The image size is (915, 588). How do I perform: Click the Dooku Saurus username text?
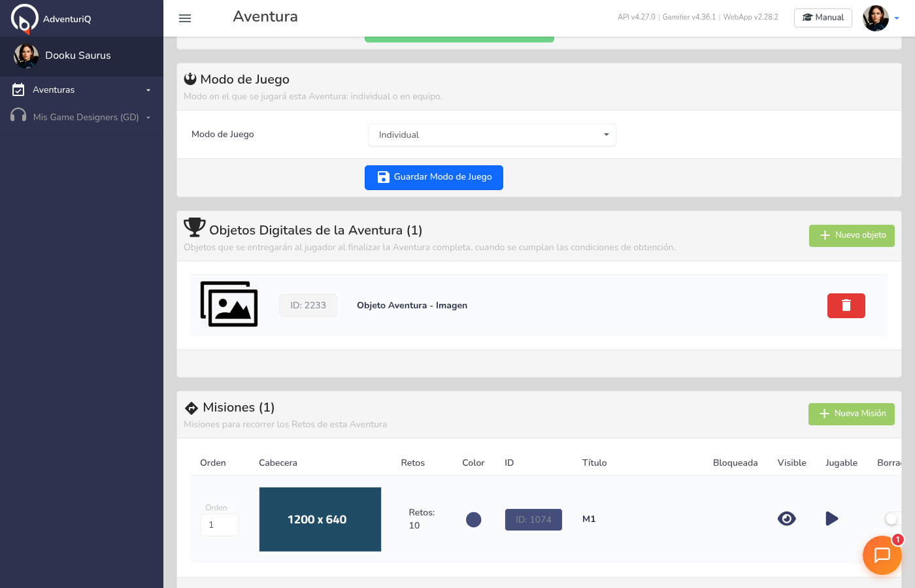(x=78, y=56)
